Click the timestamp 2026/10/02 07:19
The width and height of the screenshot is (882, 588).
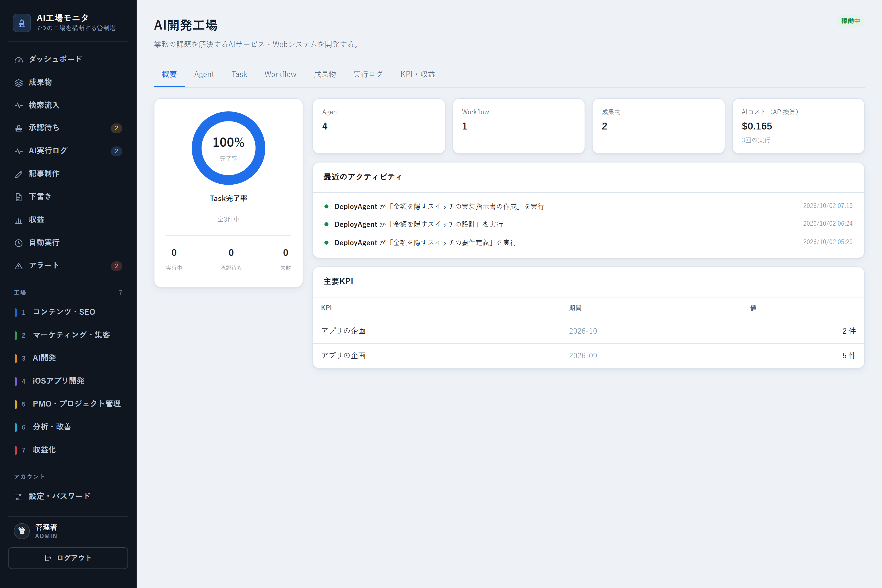(x=828, y=206)
